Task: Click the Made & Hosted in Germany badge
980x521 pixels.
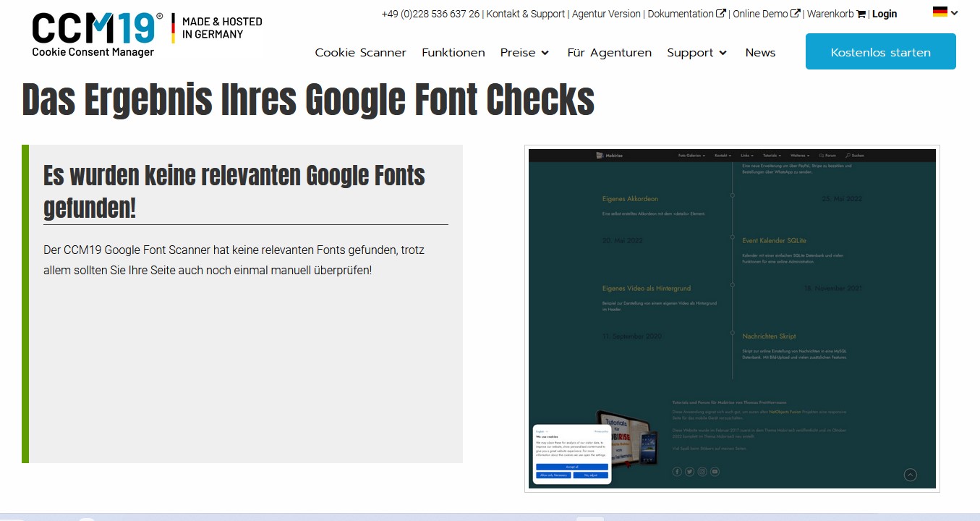Action: (x=218, y=28)
